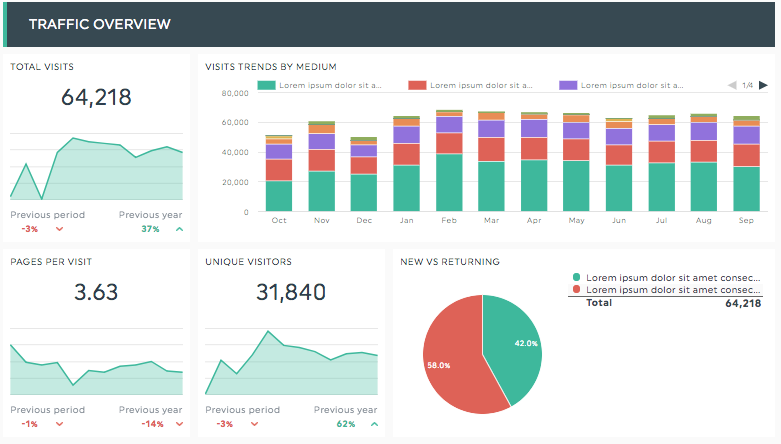Toggle red series in bar chart legend
The width and height of the screenshot is (781, 444).
click(x=417, y=85)
